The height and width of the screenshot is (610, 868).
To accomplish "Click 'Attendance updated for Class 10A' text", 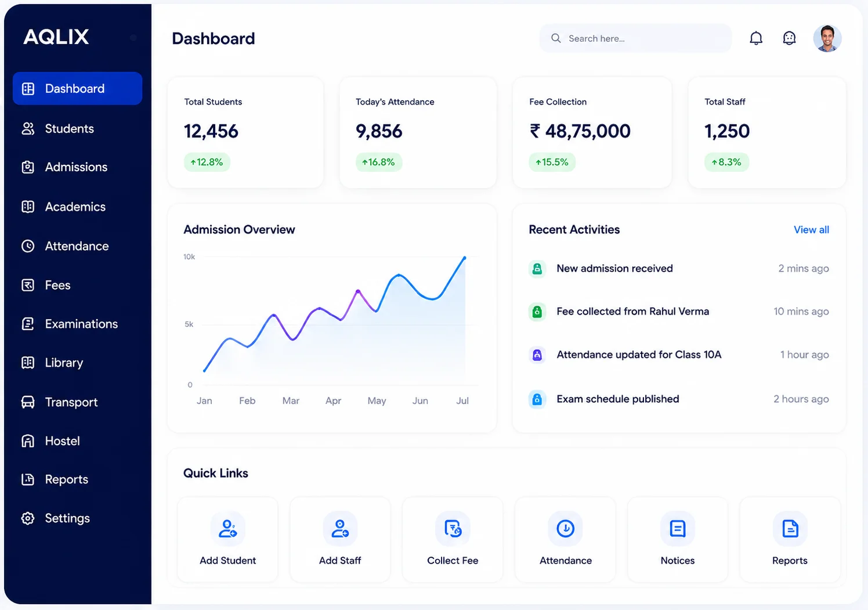I will click(x=639, y=355).
